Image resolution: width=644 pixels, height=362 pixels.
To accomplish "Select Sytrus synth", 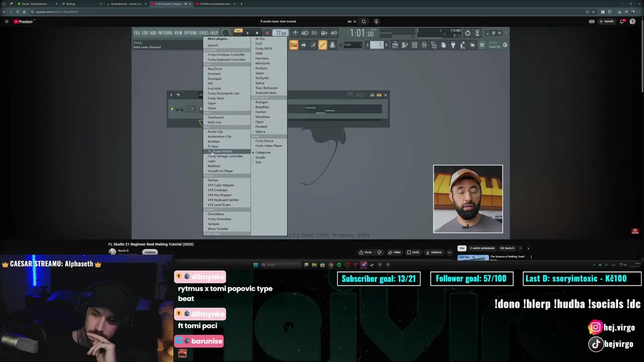I will (x=260, y=83).
